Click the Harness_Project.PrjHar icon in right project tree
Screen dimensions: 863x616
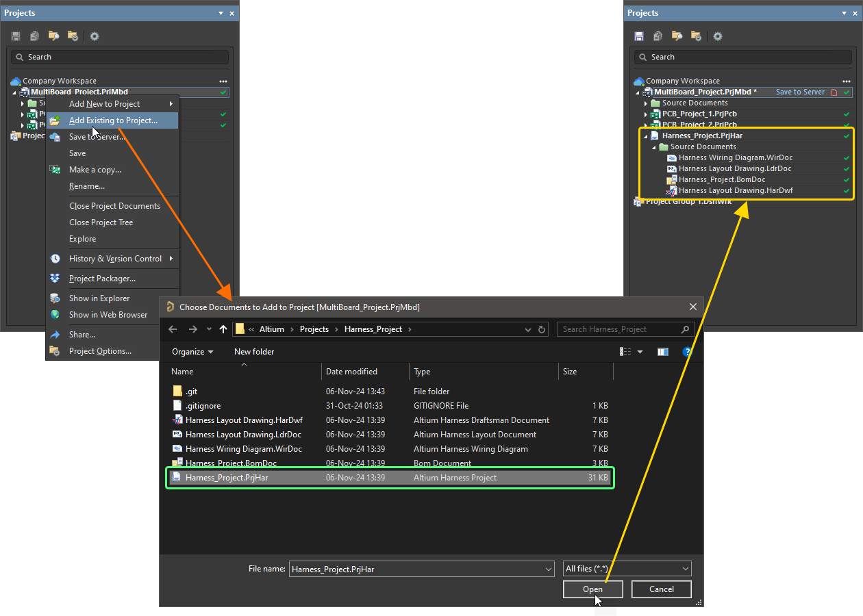tap(655, 136)
